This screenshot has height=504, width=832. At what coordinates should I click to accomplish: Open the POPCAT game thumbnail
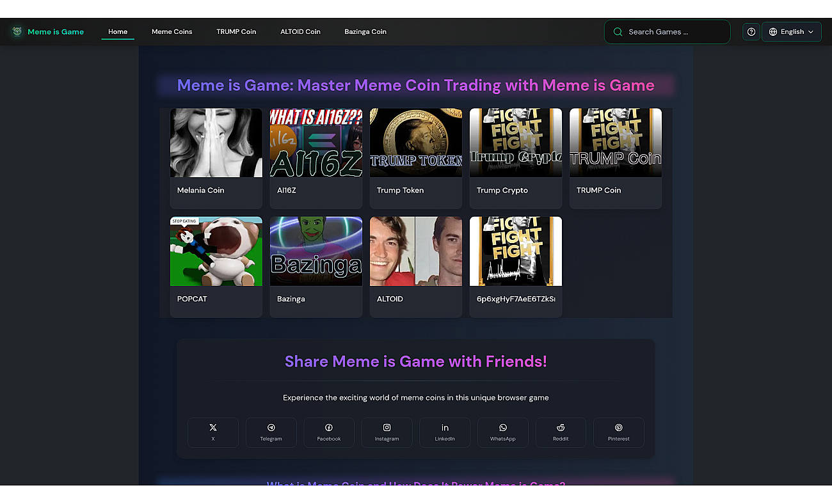coord(216,251)
